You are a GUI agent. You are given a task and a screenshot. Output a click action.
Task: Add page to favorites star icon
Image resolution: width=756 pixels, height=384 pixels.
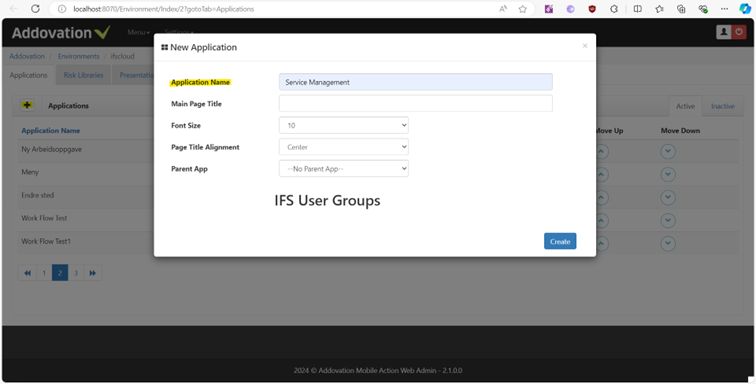[523, 9]
